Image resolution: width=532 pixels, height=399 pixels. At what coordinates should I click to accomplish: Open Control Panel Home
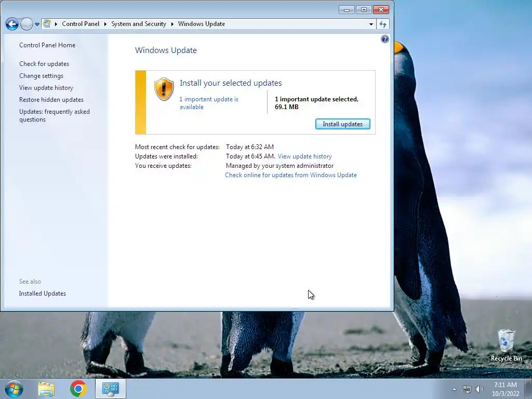tap(47, 45)
